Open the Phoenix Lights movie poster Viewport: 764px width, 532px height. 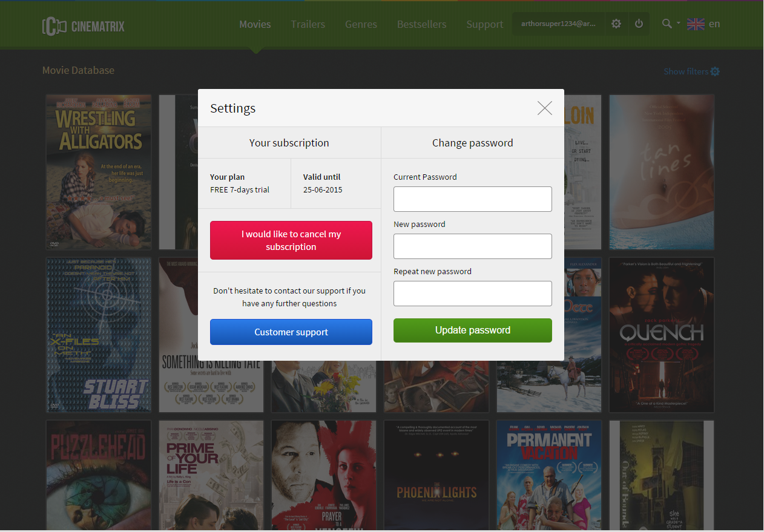click(x=436, y=475)
